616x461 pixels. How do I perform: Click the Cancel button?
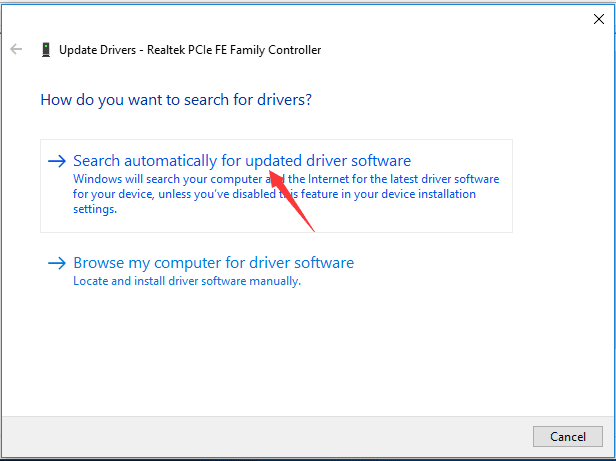click(x=568, y=436)
